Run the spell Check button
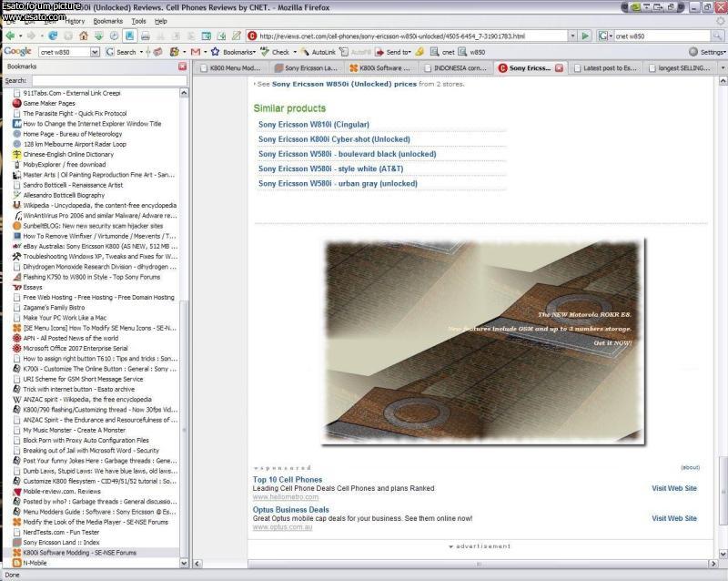The height and width of the screenshot is (581, 728). click(x=275, y=52)
